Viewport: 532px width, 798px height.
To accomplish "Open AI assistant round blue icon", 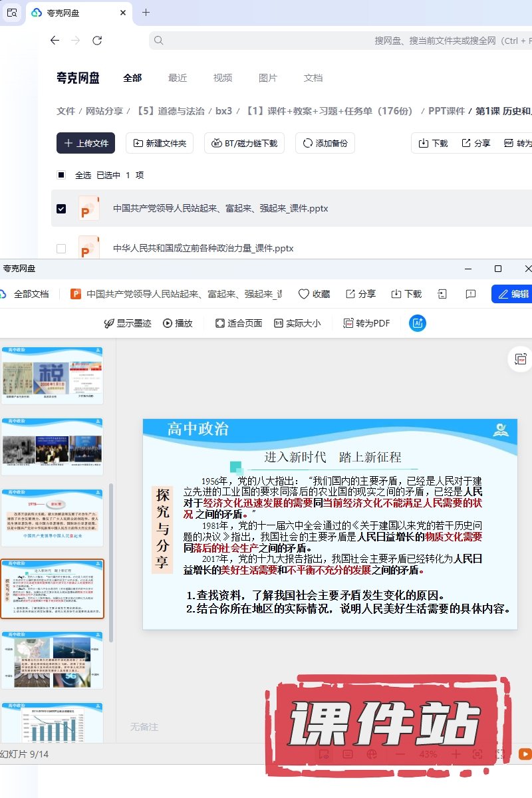I will (x=418, y=323).
